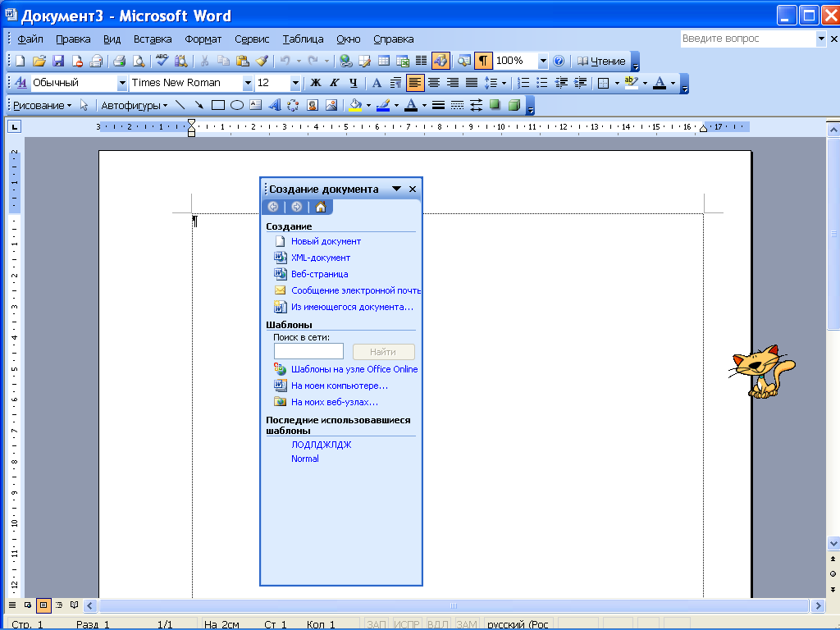The width and height of the screenshot is (840, 630).
Task: Toggle bold formatting (Ж button)
Action: [x=315, y=83]
